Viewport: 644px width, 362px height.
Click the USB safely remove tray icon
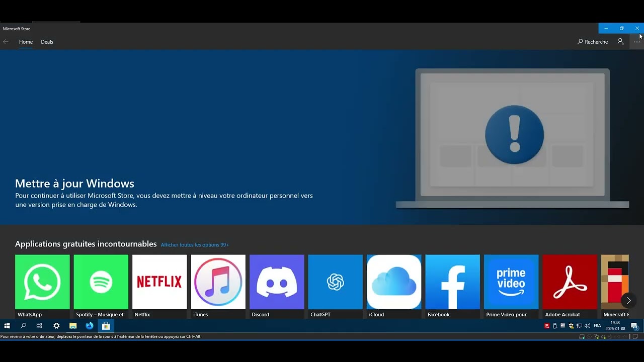coord(555,326)
